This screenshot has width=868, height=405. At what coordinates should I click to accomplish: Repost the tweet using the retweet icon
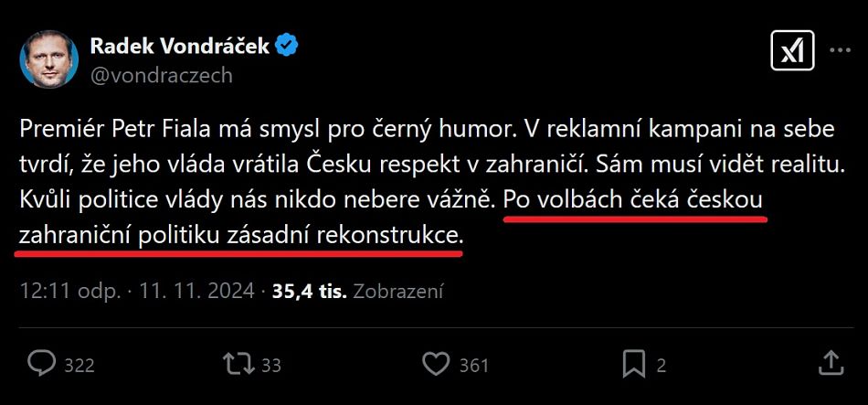[x=239, y=364]
